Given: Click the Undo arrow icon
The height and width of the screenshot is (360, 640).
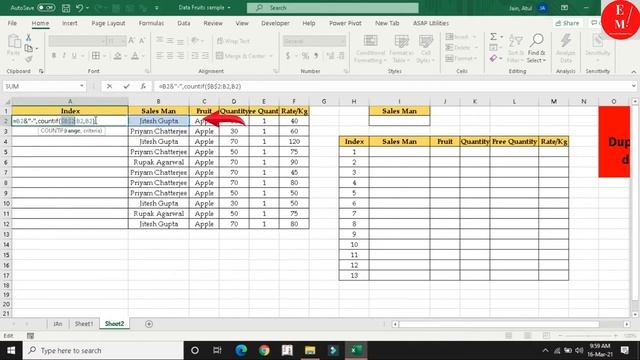Looking at the screenshot, I should [80, 8].
